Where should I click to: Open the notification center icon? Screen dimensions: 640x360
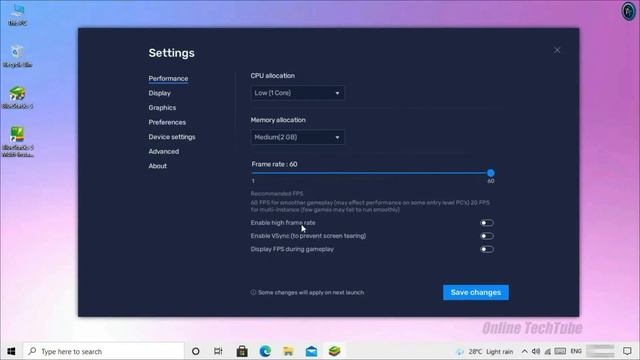[x=627, y=351]
